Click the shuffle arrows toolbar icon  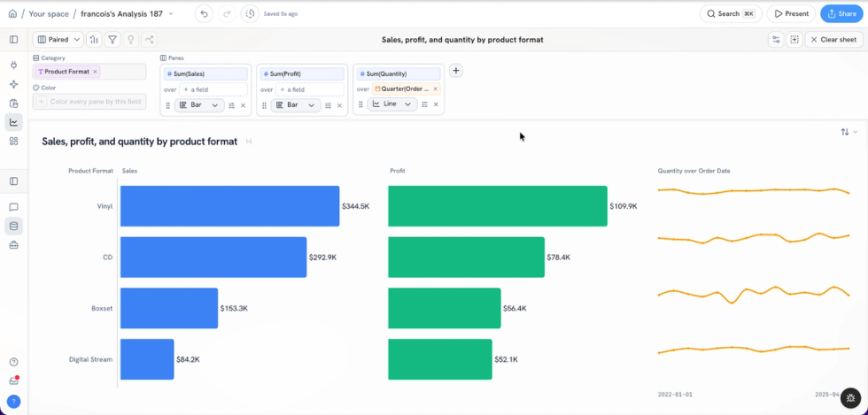(x=149, y=40)
